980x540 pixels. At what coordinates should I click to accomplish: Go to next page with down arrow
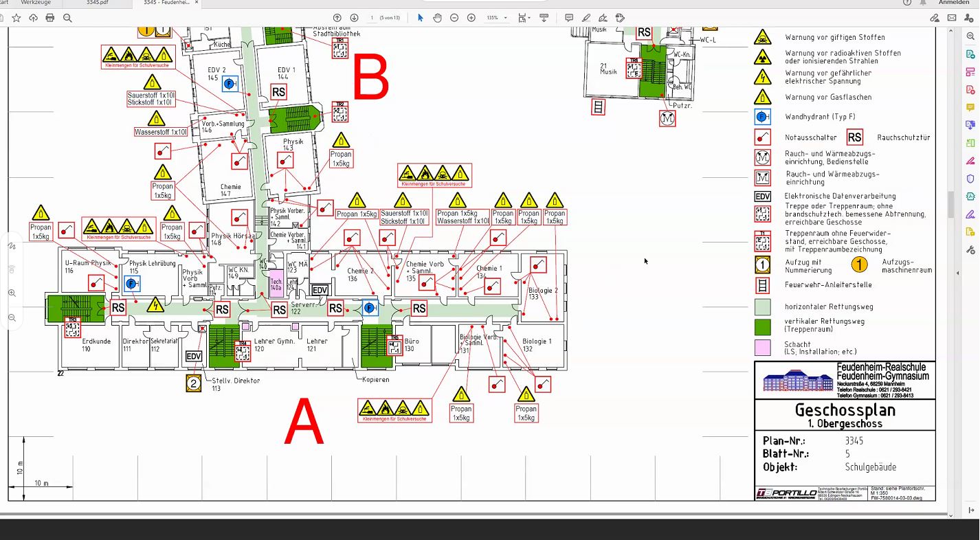point(354,18)
